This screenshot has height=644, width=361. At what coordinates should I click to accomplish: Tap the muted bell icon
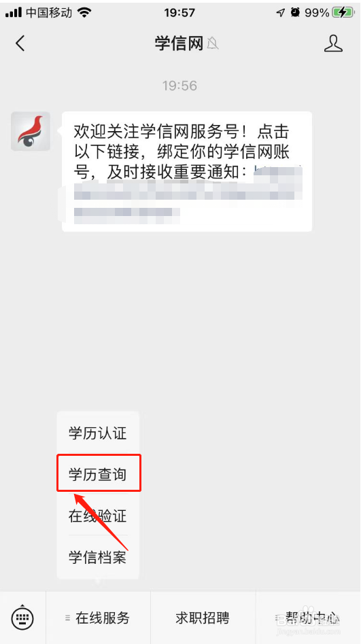[x=213, y=43]
